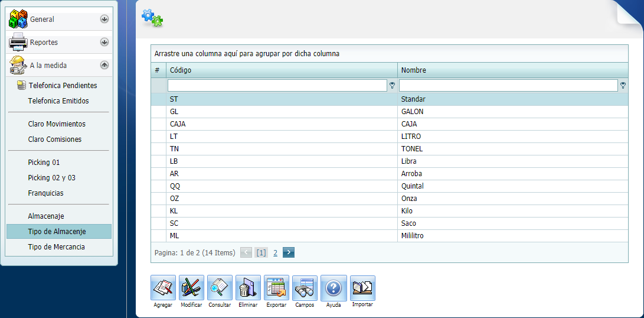The width and height of the screenshot is (644, 318).
Task: Expand the General sidebar section
Action: 104,19
